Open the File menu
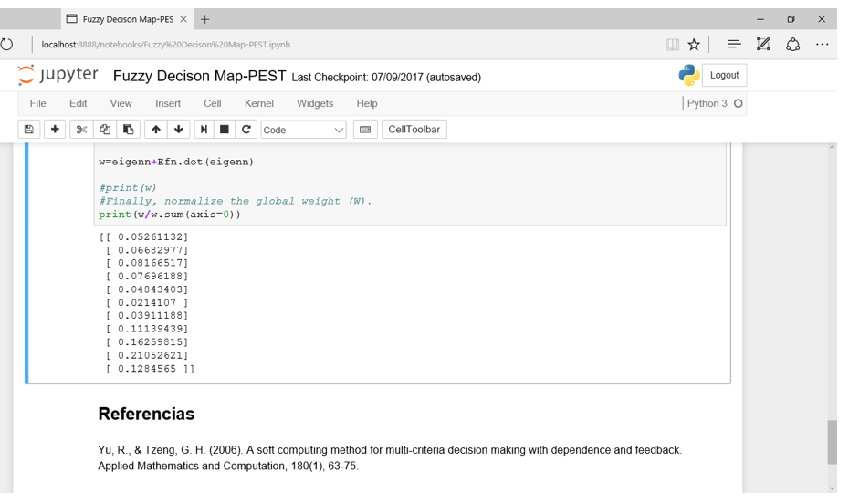The image size is (849, 504). [x=38, y=103]
